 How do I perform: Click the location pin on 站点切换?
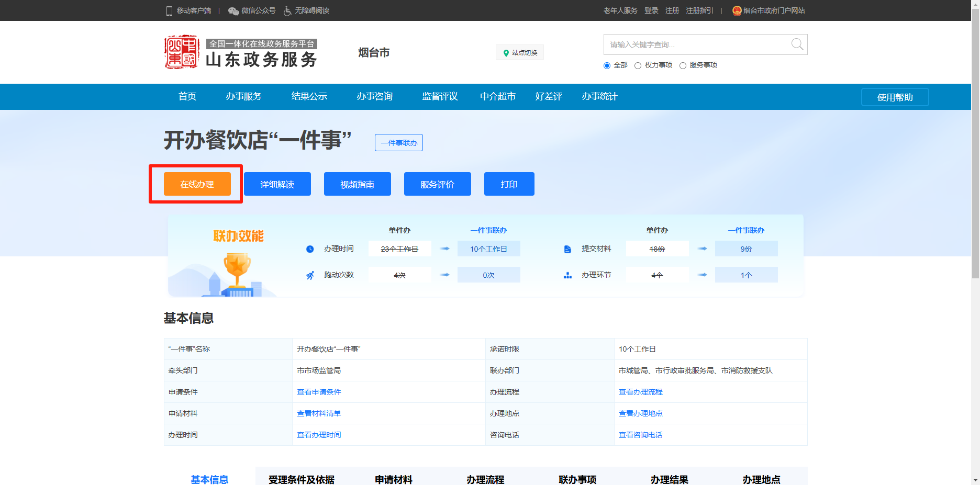(506, 53)
